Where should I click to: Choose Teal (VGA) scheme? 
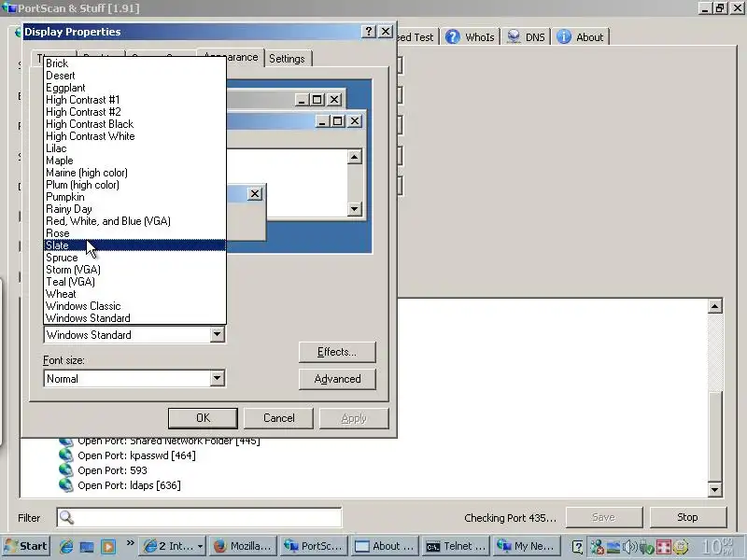pos(134,282)
